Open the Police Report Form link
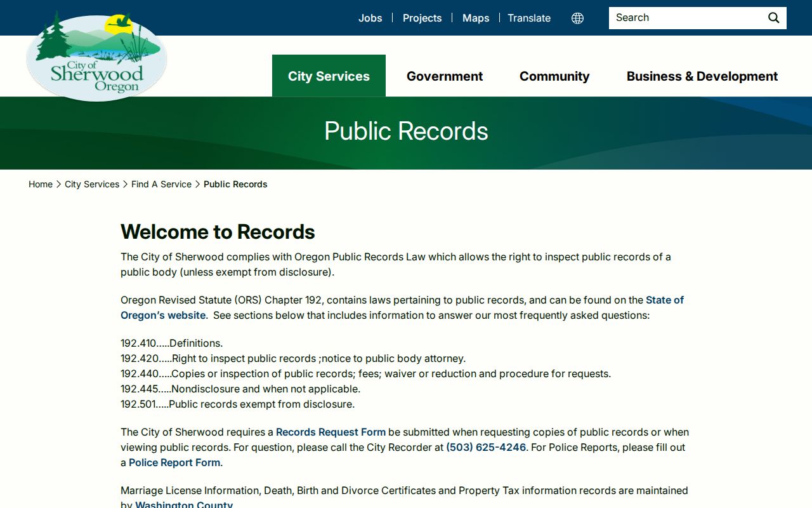812x508 pixels. pyautogui.click(x=174, y=462)
